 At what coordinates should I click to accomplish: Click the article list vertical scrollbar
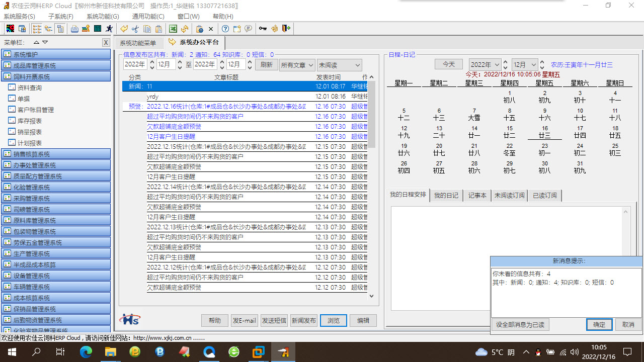pos(372,186)
